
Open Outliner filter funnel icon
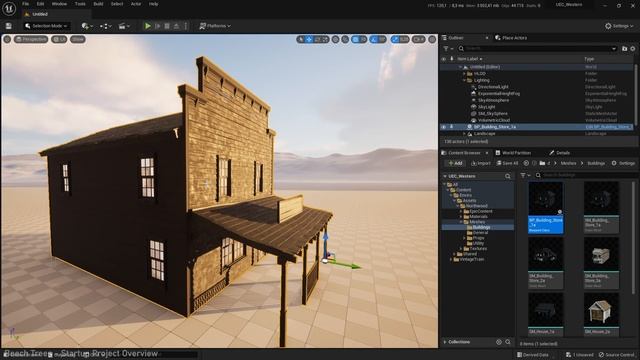tap(448, 49)
